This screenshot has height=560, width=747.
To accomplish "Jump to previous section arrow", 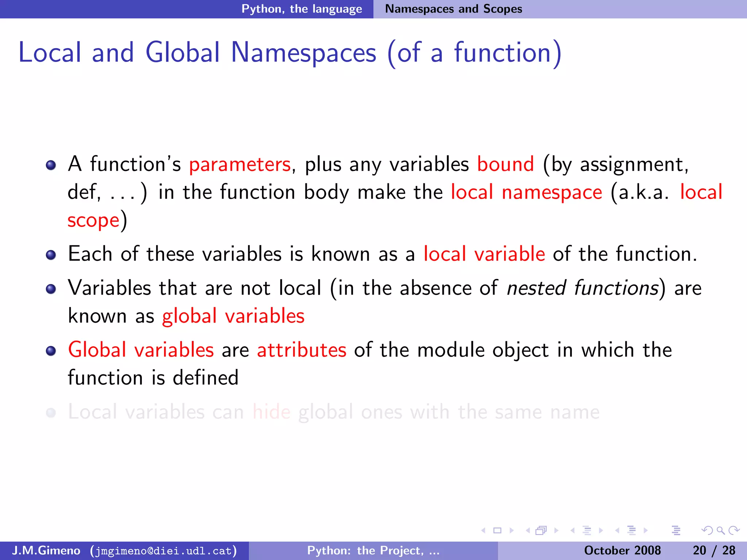I will coord(617,530).
